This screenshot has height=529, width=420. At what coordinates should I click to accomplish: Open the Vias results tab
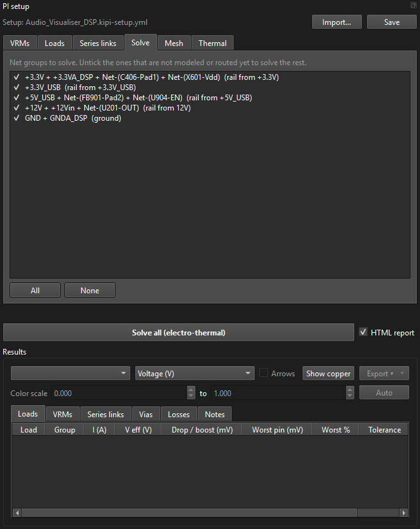(x=146, y=414)
